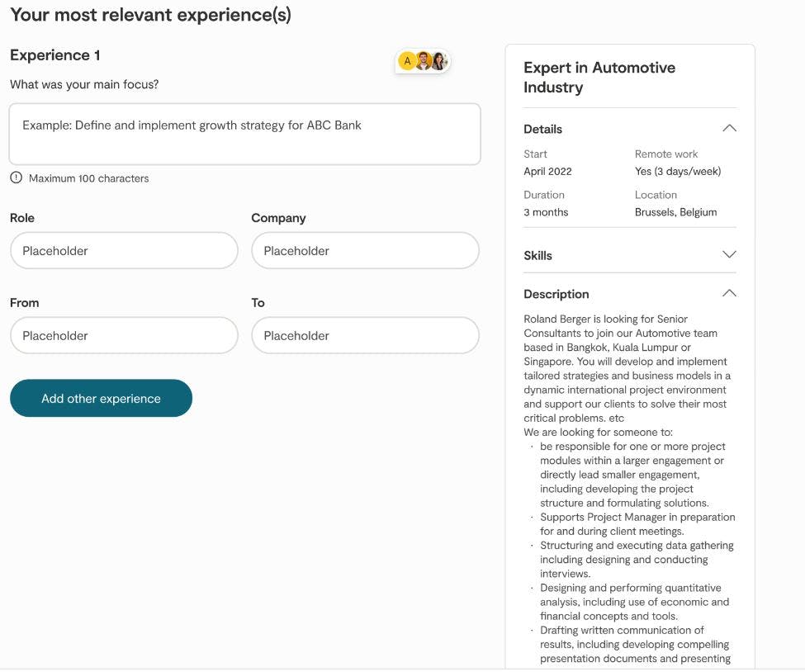Click the info icon beside Maximum 100 characters
Viewport: 805px width, 672px height.
17,177
